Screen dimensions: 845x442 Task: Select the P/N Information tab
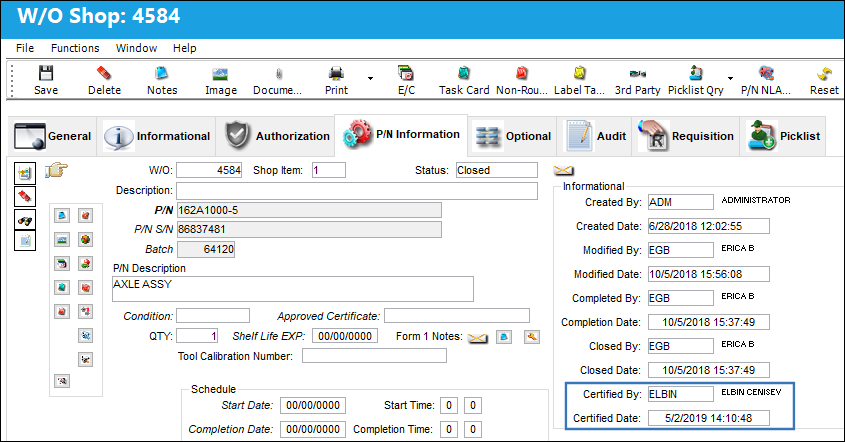click(x=401, y=135)
